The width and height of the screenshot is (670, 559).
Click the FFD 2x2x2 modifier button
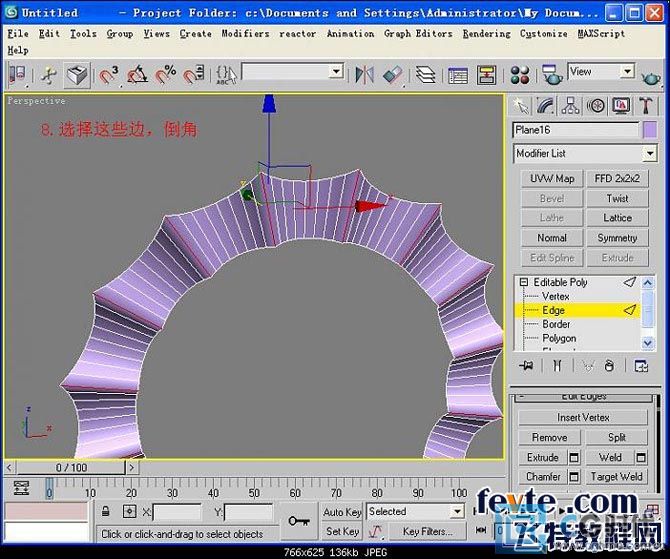pos(617,179)
